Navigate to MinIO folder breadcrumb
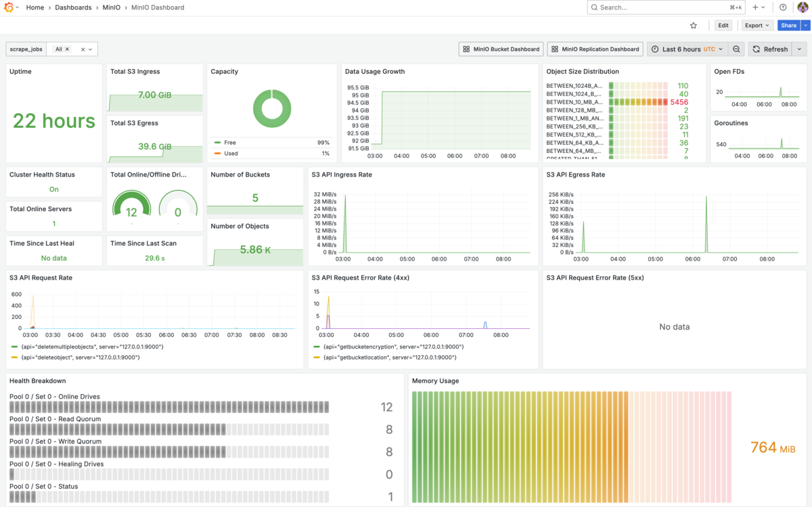812x507 pixels. coord(112,7)
